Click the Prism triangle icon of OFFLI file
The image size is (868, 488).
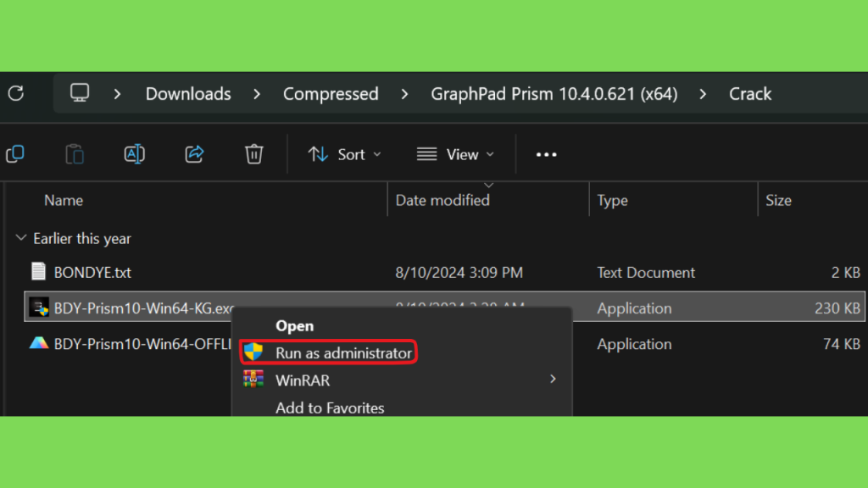[x=39, y=344]
